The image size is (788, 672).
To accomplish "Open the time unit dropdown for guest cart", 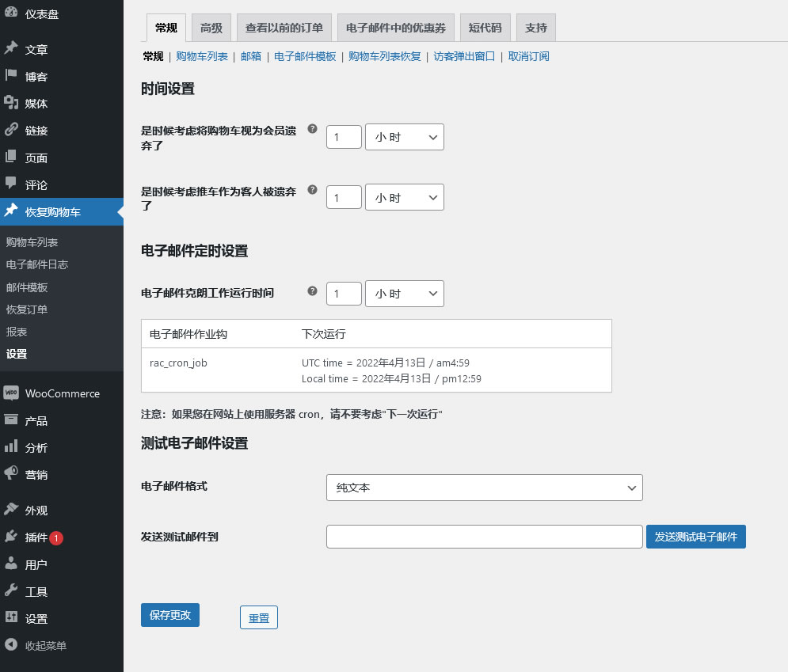I will (x=404, y=197).
